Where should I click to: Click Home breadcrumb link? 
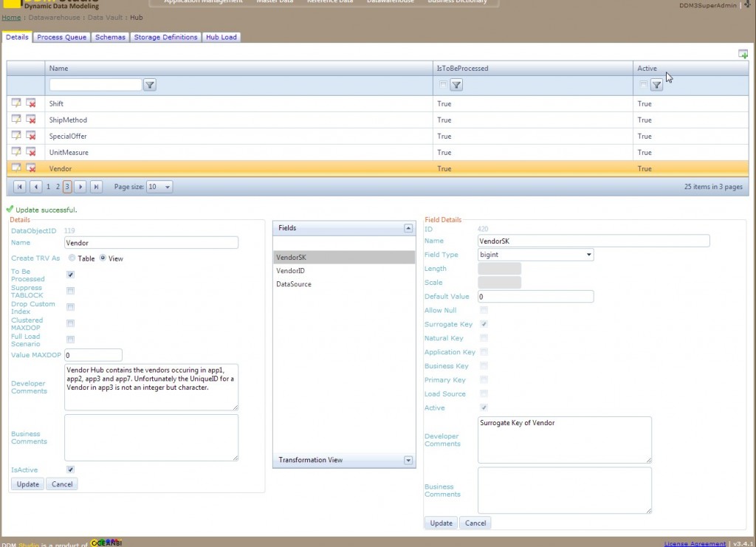coord(11,18)
